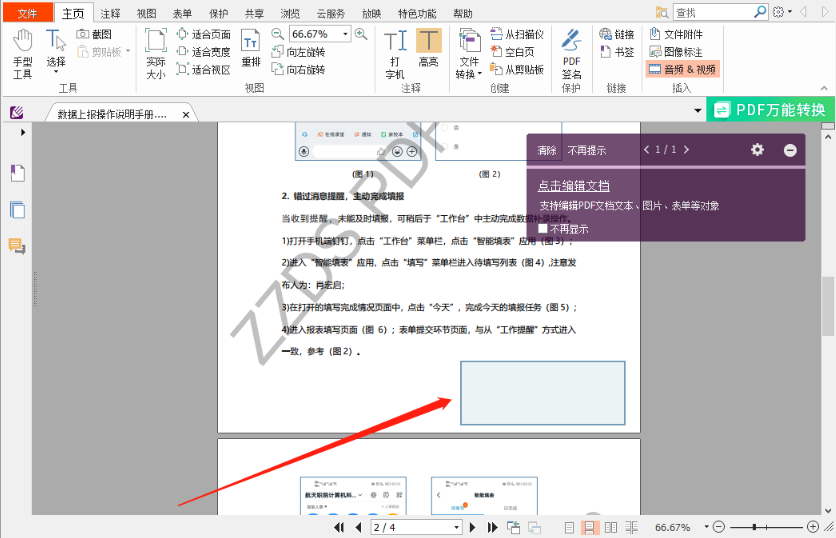Click 清除 in the notification panel

click(546, 150)
